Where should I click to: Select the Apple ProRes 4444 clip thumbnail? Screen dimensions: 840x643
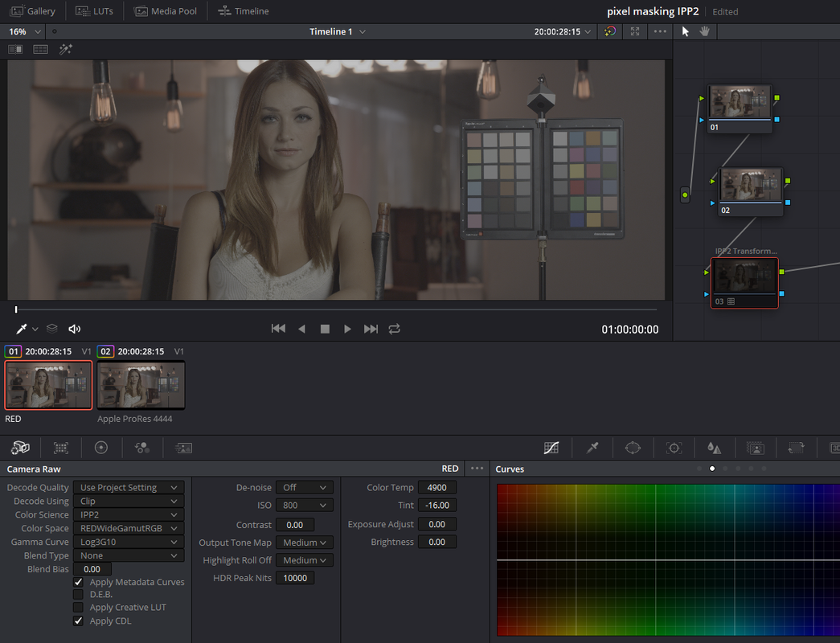[x=141, y=385]
